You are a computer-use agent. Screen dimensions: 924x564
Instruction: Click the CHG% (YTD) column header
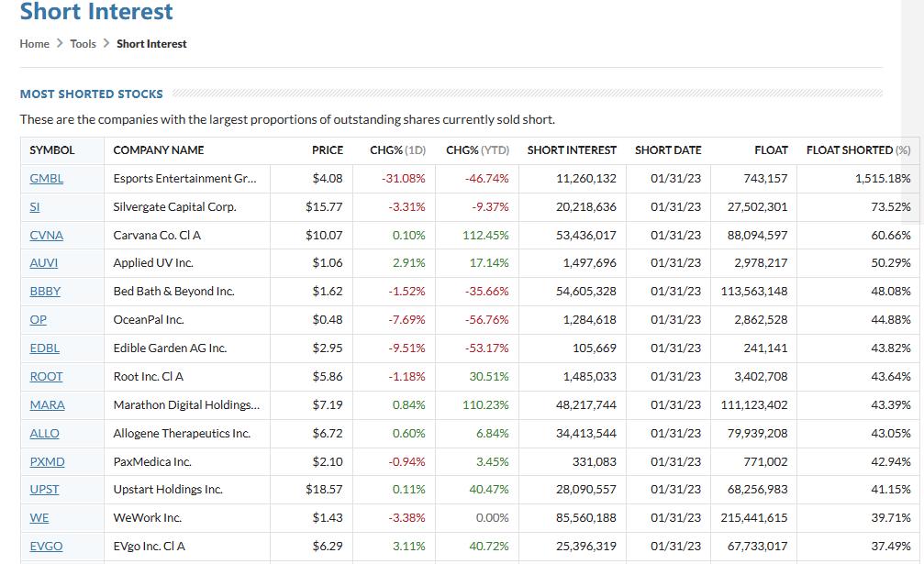(x=477, y=149)
